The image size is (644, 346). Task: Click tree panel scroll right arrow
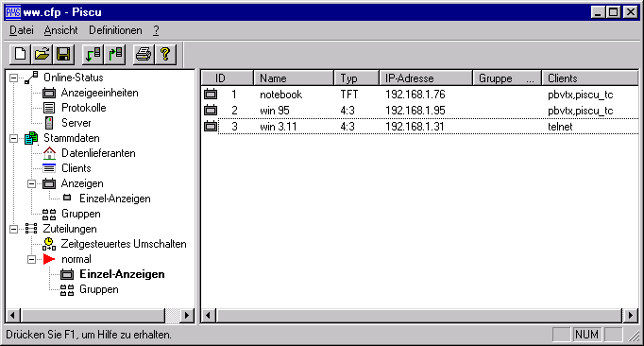(x=187, y=316)
